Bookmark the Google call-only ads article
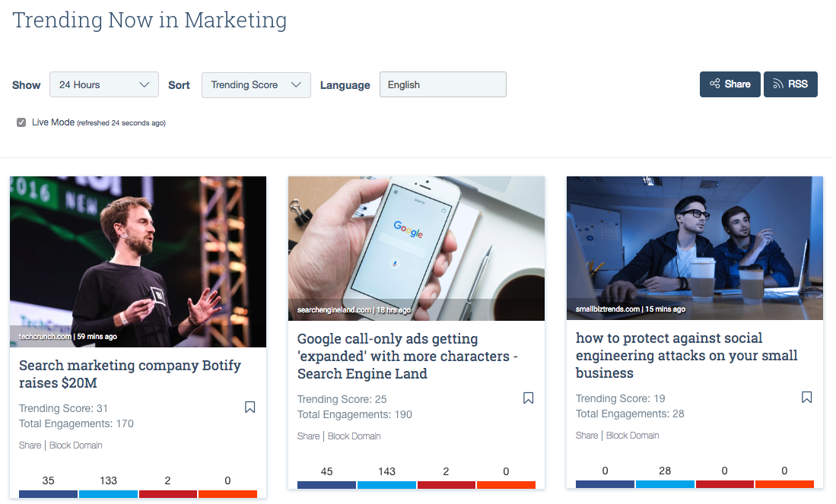This screenshot has width=836, height=504. 529,398
